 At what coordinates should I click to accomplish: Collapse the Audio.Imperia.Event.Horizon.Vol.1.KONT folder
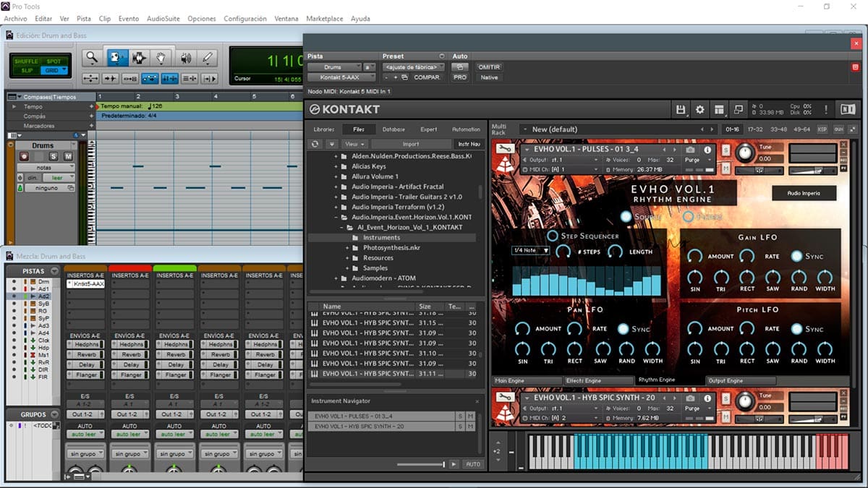click(x=336, y=217)
